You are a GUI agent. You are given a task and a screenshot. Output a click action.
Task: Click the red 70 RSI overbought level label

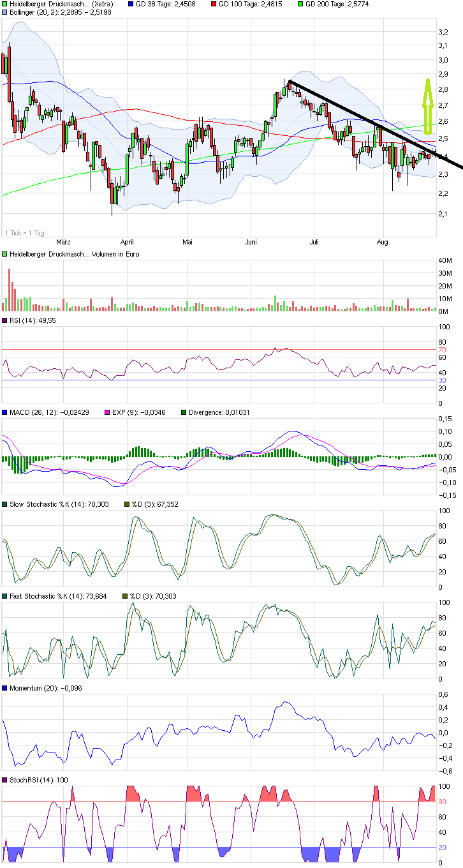pos(441,350)
